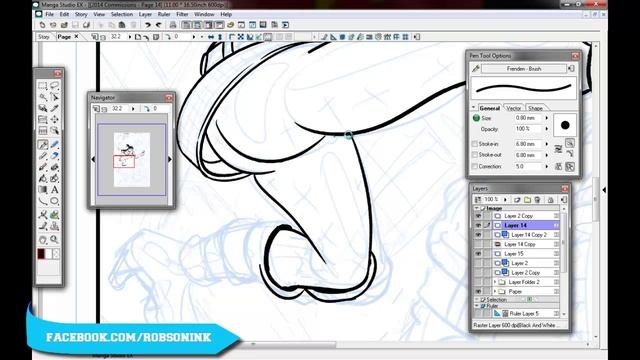Collapse the Image layer group
The width and height of the screenshot is (640, 360).
pos(476,208)
